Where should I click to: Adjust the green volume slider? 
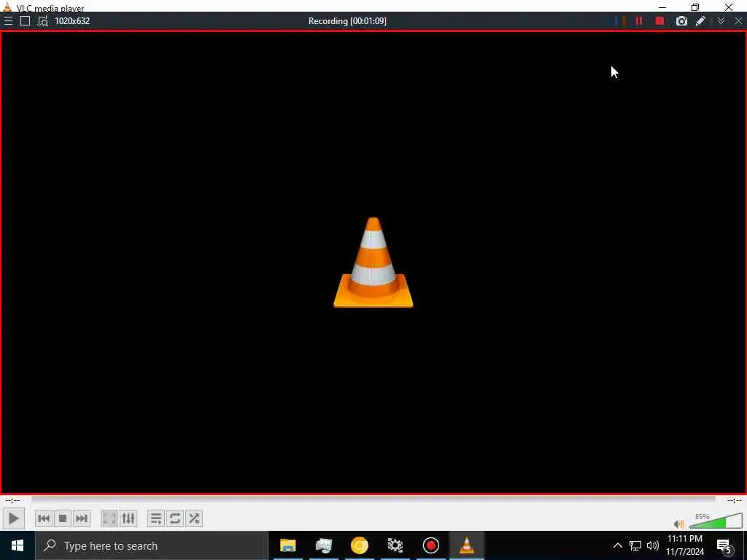(715, 521)
